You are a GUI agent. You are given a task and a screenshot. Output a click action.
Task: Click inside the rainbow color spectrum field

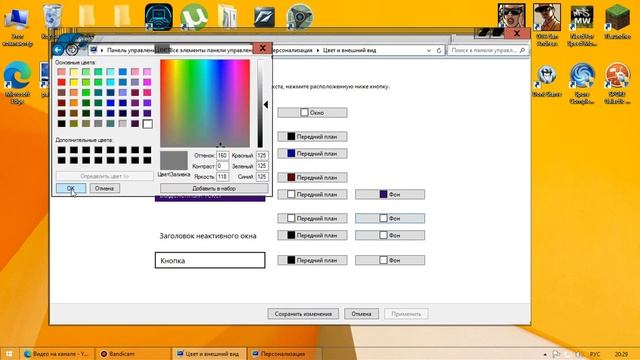(205, 103)
